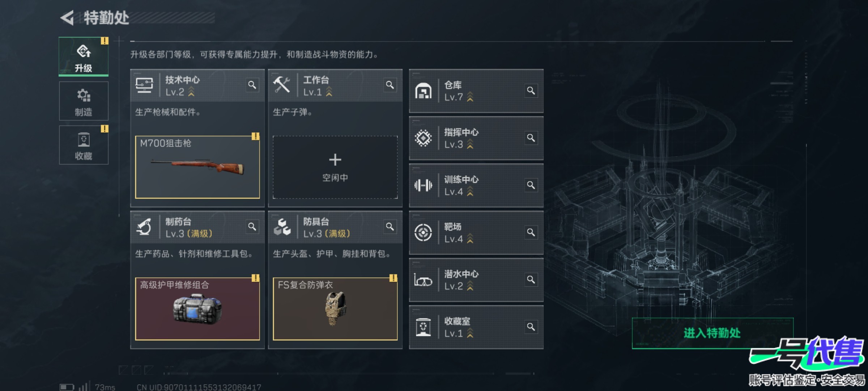Image resolution: width=868 pixels, height=391 pixels.
Task: Open the magnifier icon for 技术中心
Action: click(252, 85)
